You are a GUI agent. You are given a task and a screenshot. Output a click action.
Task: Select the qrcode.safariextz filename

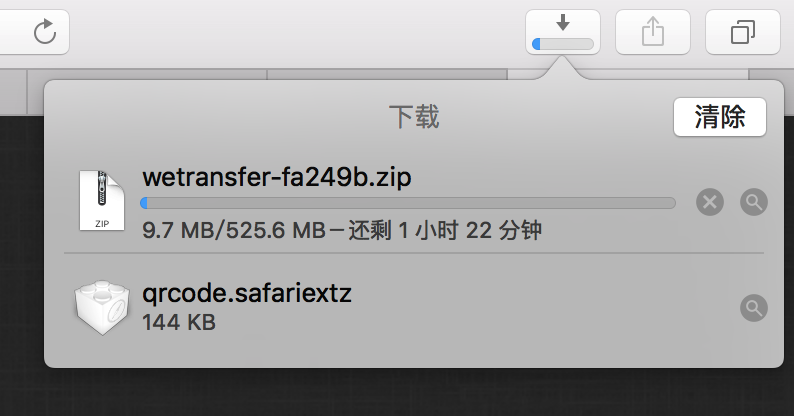247,293
